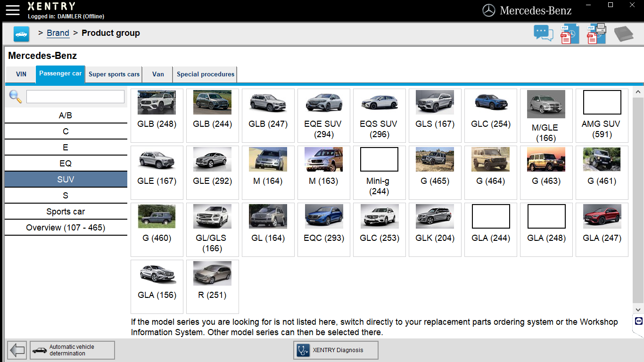
Task: Click the magnifying glass search icon
Action: click(16, 97)
